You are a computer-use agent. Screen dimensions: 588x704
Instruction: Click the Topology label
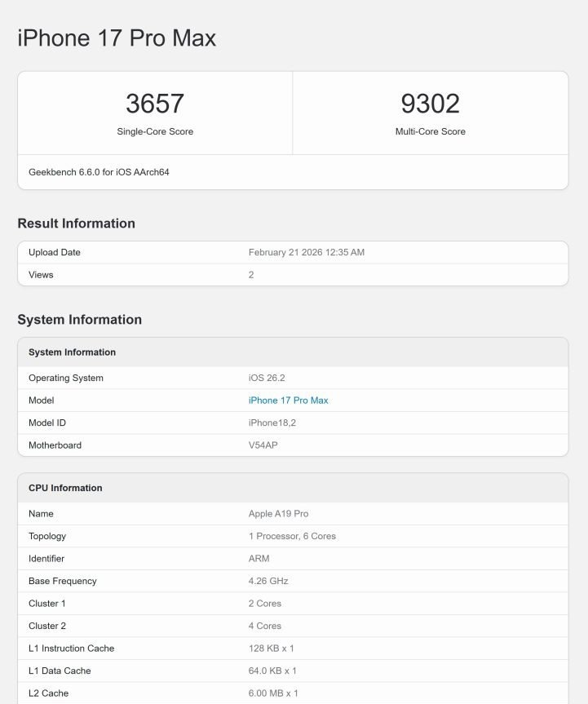(47, 536)
